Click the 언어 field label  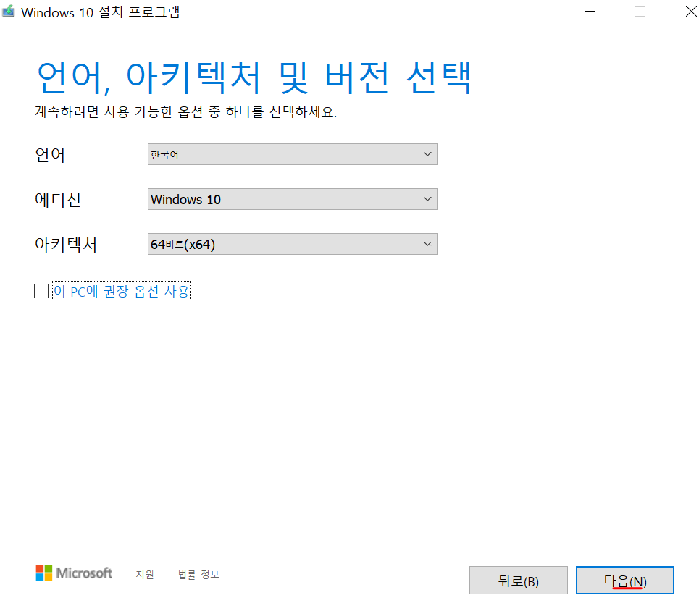tap(50, 155)
